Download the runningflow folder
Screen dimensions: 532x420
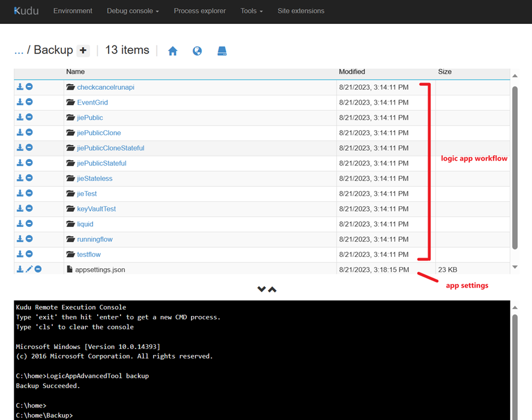click(20, 239)
